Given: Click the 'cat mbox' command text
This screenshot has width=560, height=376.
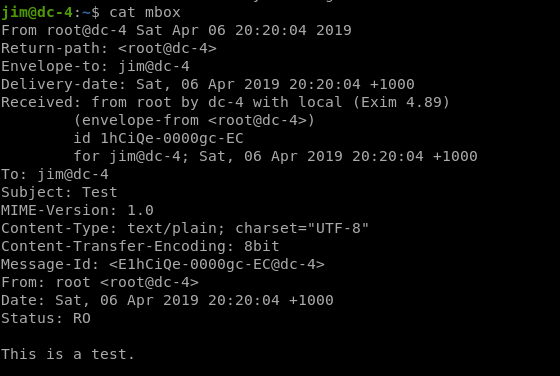Looking at the screenshot, I should click(x=145, y=12).
